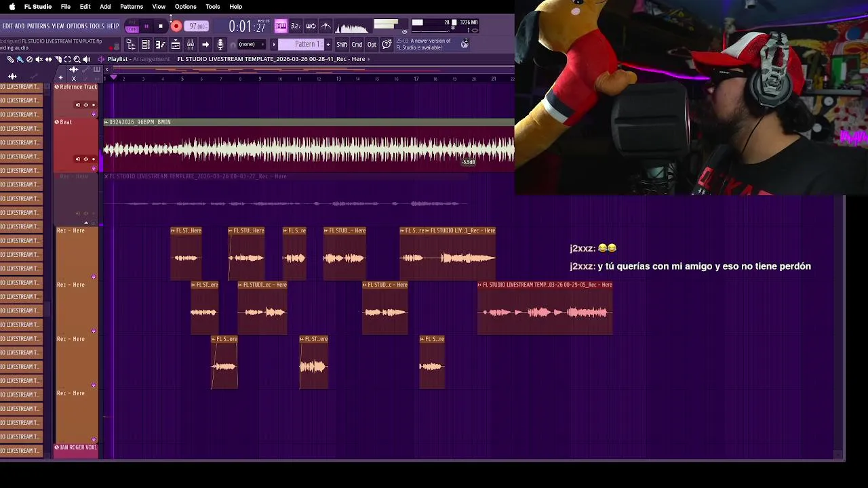
Task: Click the globe online news icon
Action: pyautogui.click(x=465, y=44)
